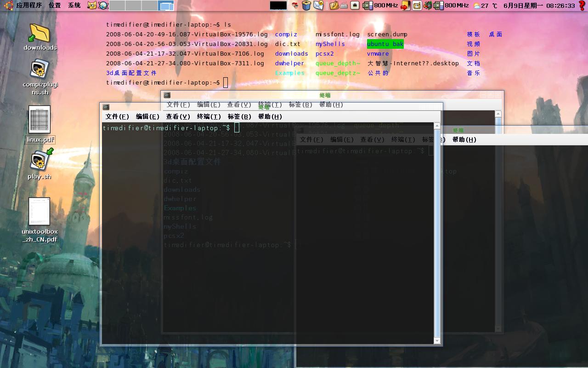Open 编辑(E) menu in right terminal
Screen dimensions: 588x368
[342, 140]
